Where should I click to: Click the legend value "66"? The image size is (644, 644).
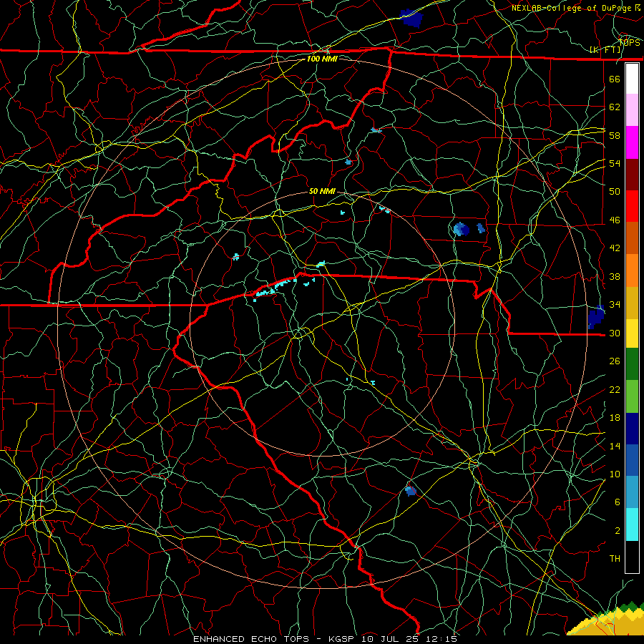pyautogui.click(x=615, y=79)
